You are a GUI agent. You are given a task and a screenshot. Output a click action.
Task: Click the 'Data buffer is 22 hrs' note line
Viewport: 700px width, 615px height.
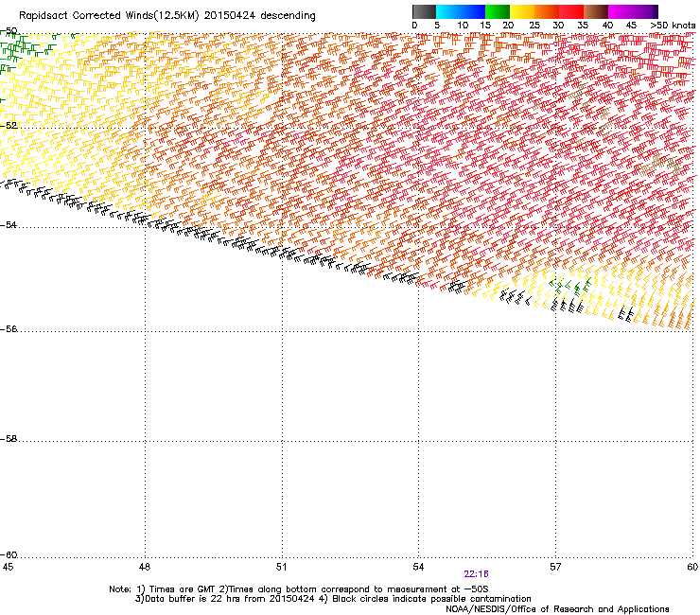(x=333, y=599)
